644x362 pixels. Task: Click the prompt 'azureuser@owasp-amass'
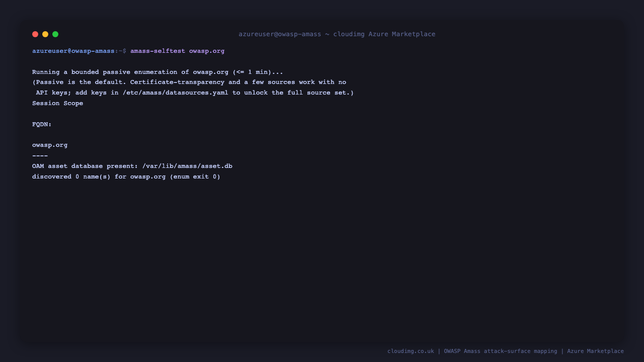pos(73,51)
